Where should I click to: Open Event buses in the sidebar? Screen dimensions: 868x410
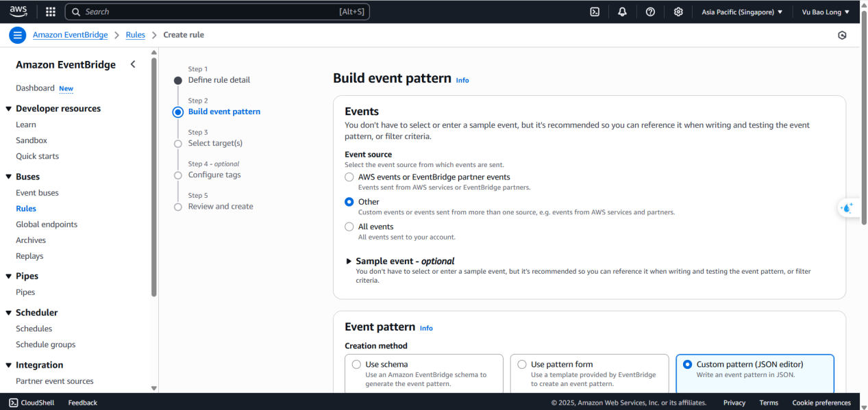pyautogui.click(x=38, y=193)
